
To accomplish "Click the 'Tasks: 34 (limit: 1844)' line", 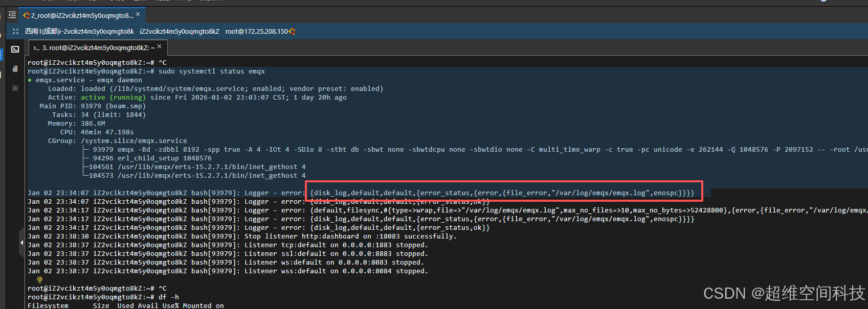I will tap(99, 114).
